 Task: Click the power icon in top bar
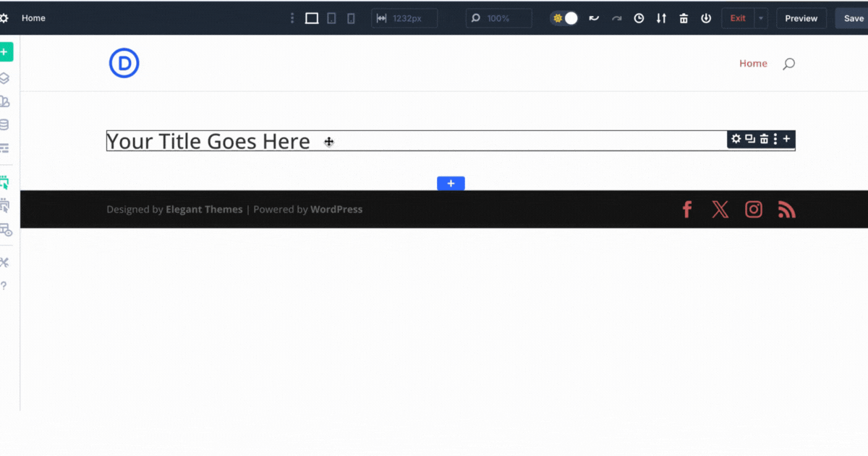[706, 18]
